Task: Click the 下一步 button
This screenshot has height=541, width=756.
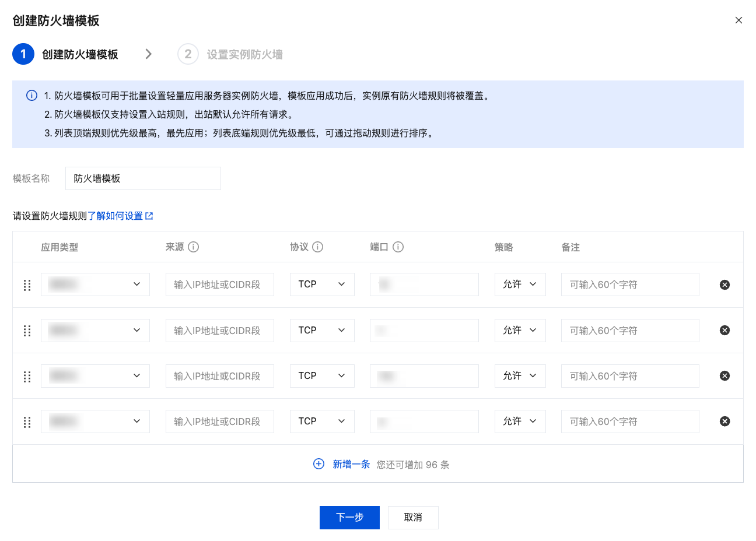Action: (349, 518)
